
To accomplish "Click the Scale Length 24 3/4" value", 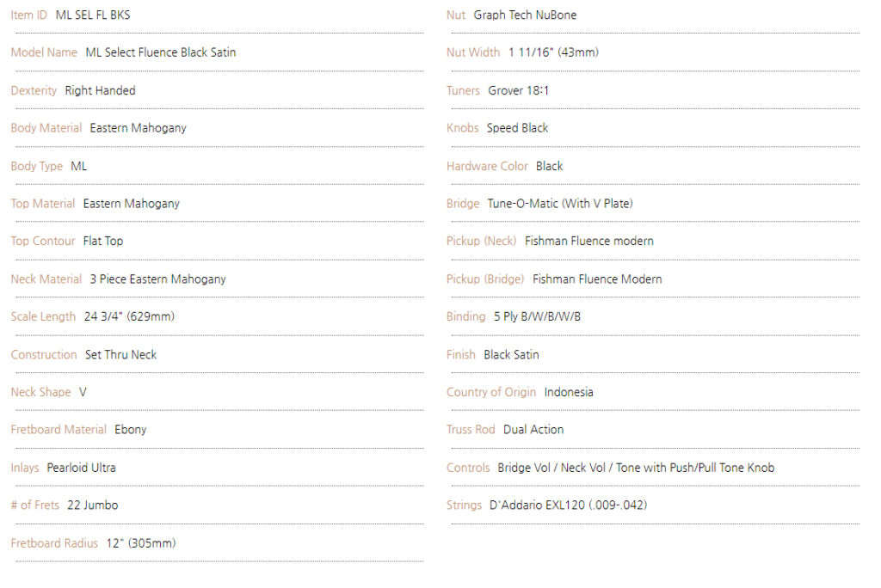I will pyautogui.click(x=129, y=316).
